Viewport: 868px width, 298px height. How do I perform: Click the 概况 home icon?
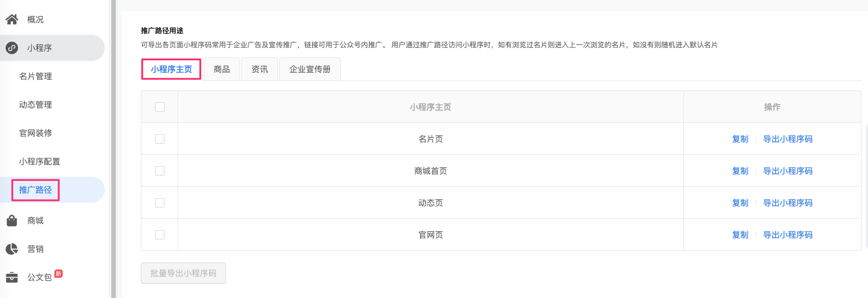(x=12, y=20)
